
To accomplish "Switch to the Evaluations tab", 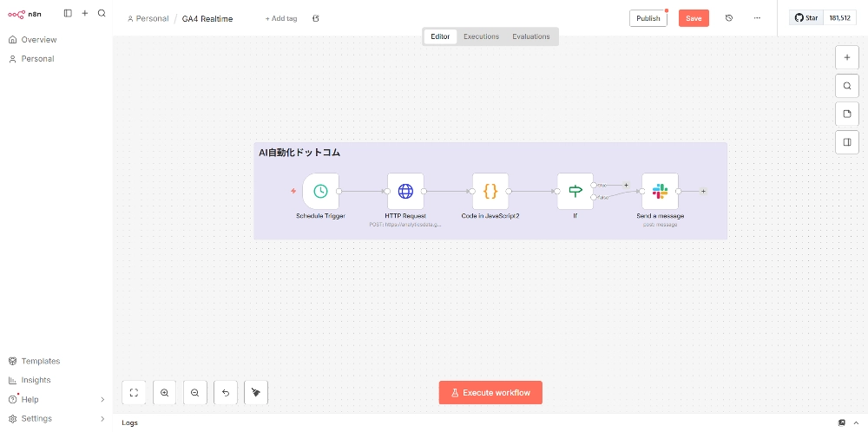I will click(531, 36).
